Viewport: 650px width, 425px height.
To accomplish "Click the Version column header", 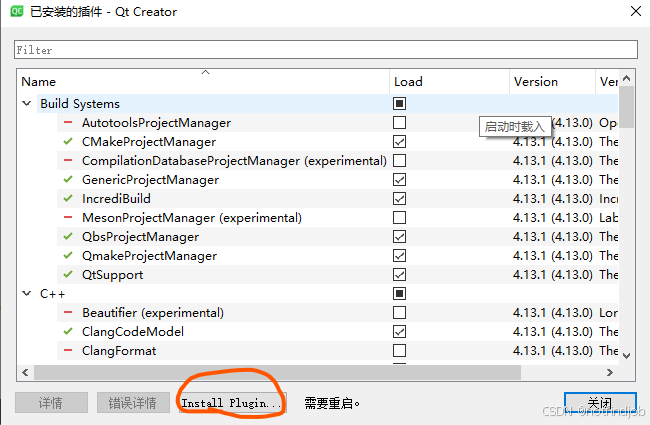I will [552, 82].
